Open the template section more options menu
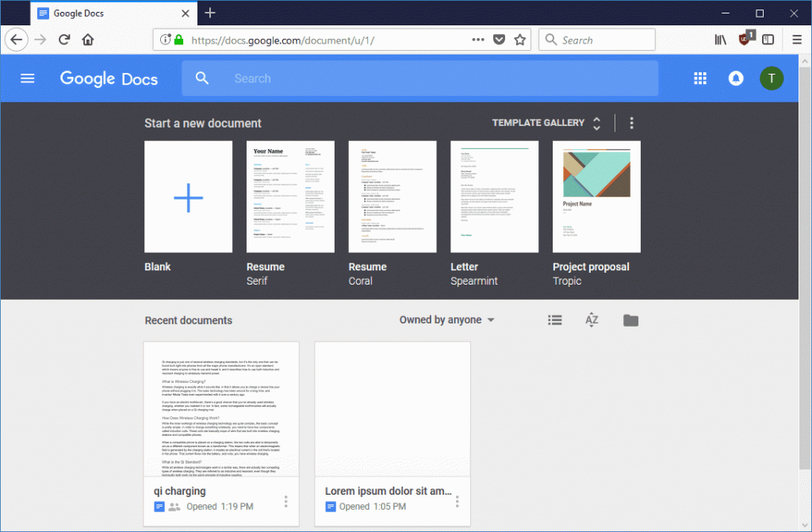The image size is (812, 532). 631,123
